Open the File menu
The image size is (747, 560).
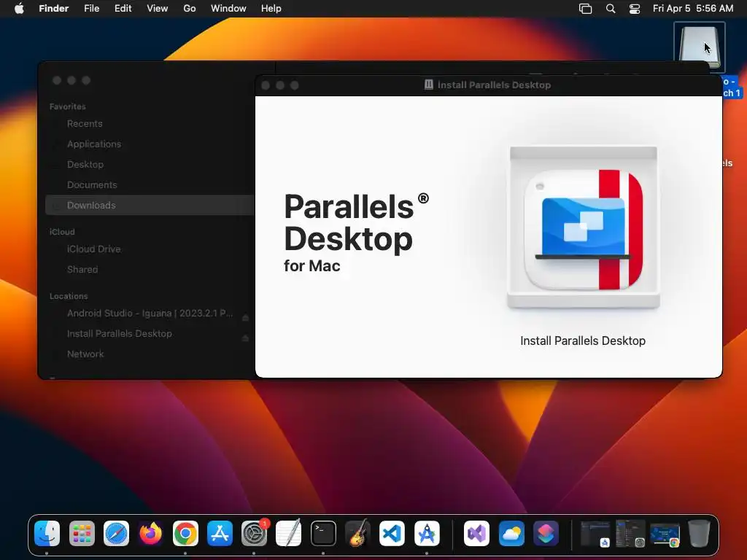[91, 9]
